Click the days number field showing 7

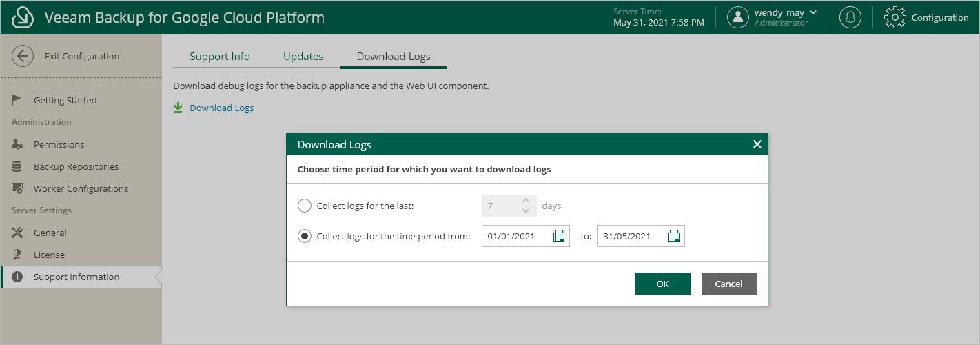pos(509,206)
